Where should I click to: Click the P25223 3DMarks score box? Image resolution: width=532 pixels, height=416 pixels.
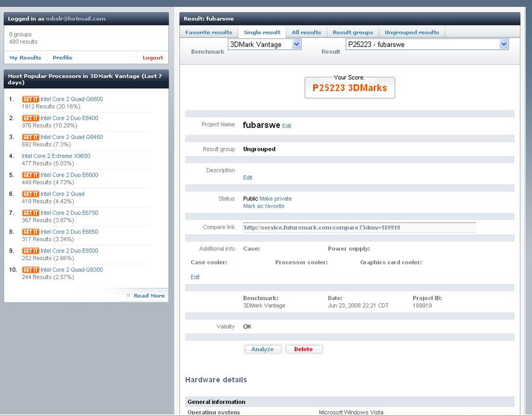point(350,88)
